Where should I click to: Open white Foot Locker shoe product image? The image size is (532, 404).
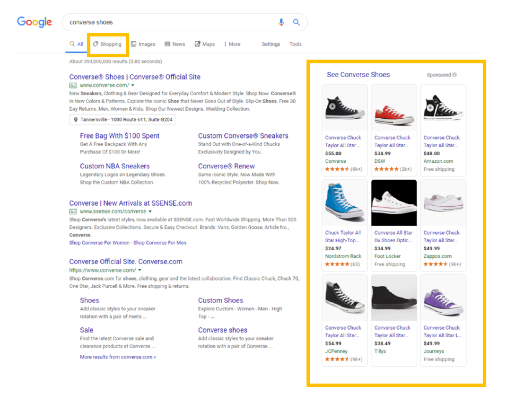pyautogui.click(x=393, y=203)
